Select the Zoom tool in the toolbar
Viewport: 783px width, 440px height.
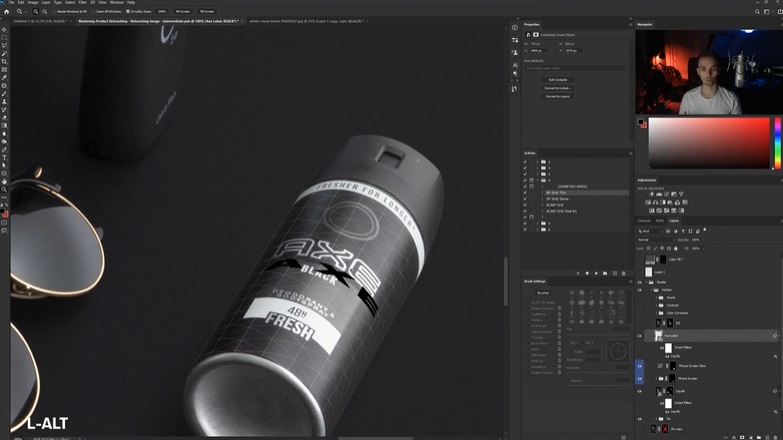click(4, 189)
